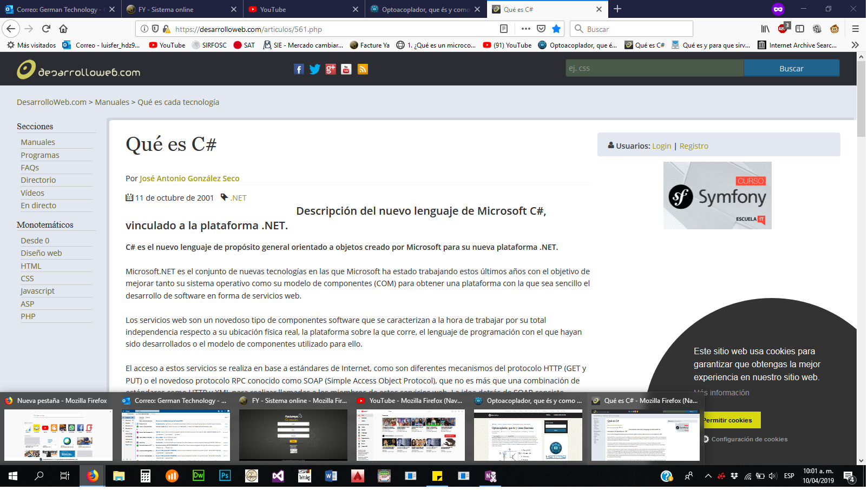Show more bookmarks via overflow chevron

[855, 45]
